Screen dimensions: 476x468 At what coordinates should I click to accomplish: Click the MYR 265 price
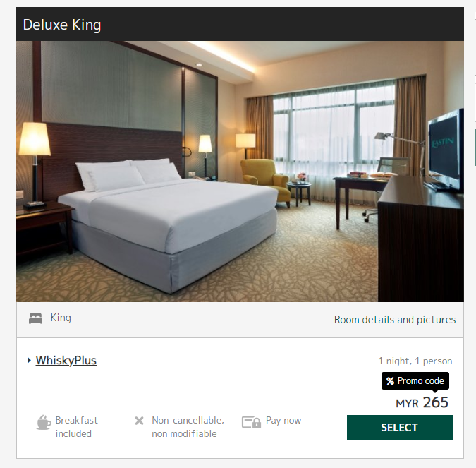tap(422, 402)
